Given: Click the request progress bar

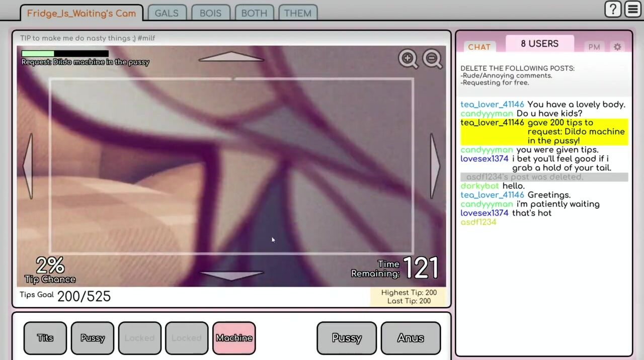Looking at the screenshot, I should coord(65,53).
